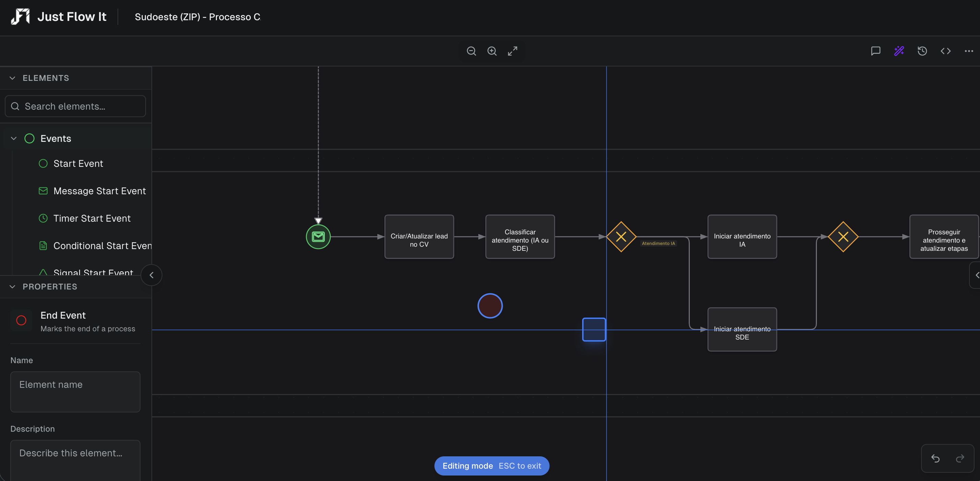Viewport: 980px width, 481px height.
Task: Click the redo arrow button
Action: pos(960,458)
